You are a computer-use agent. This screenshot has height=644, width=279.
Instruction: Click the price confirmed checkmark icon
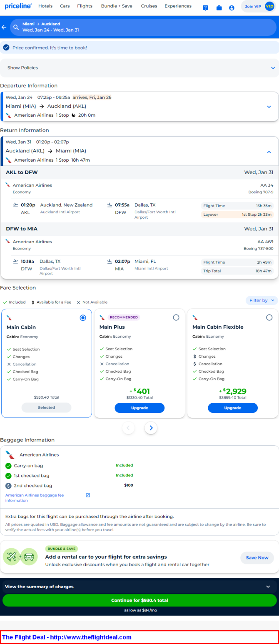[x=6, y=47]
